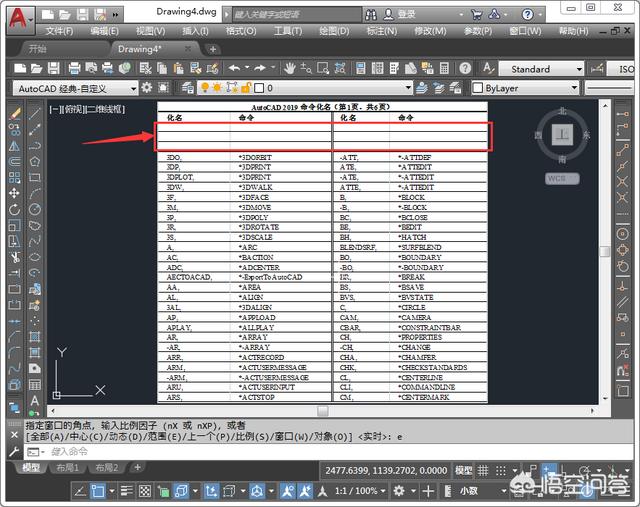640x507 pixels.
Task: Click the Sign In 登录 button
Action: (x=399, y=15)
